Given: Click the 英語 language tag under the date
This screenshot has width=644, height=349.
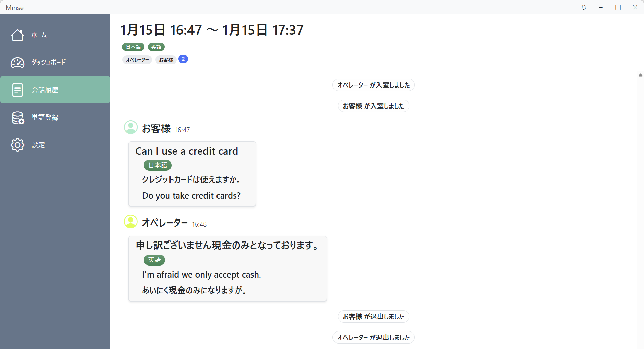Looking at the screenshot, I should (x=156, y=47).
